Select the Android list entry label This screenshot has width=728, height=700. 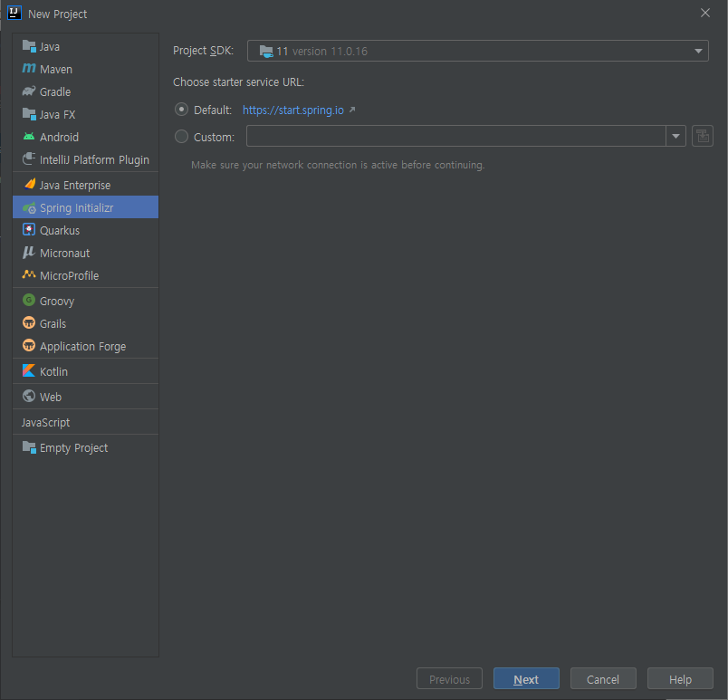point(60,137)
